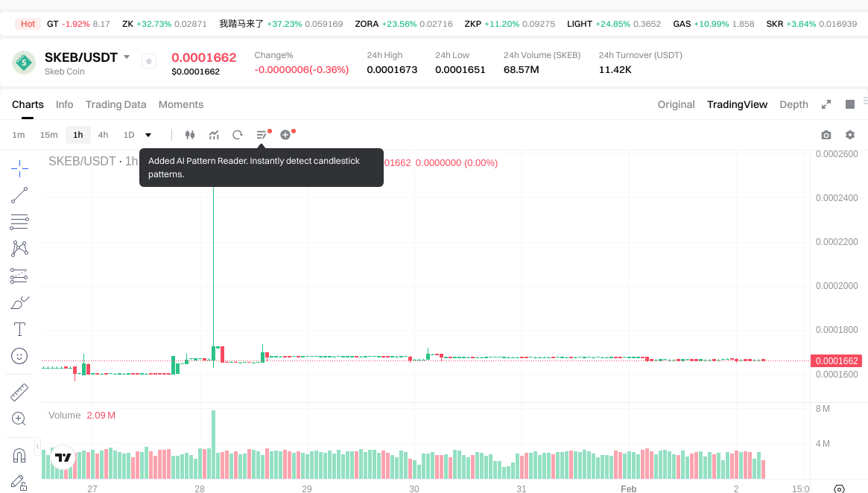Open the Depth chart tab

pyautogui.click(x=793, y=104)
